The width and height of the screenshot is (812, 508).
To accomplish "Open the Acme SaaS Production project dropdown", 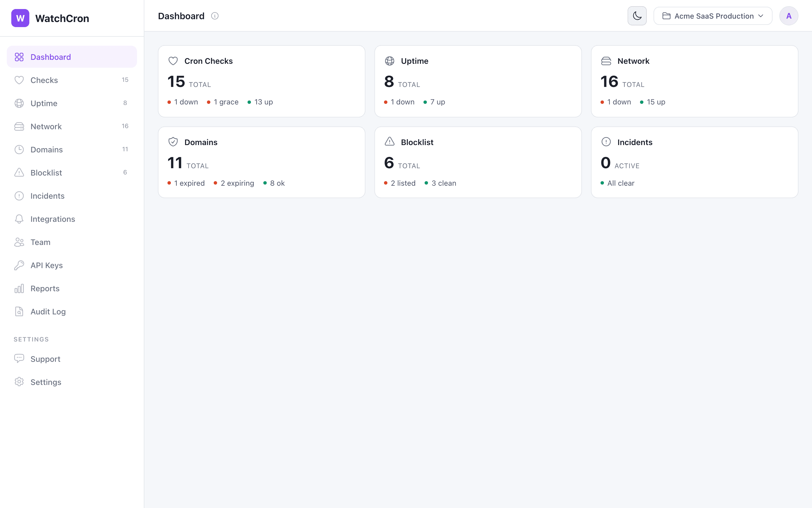I will pos(713,16).
